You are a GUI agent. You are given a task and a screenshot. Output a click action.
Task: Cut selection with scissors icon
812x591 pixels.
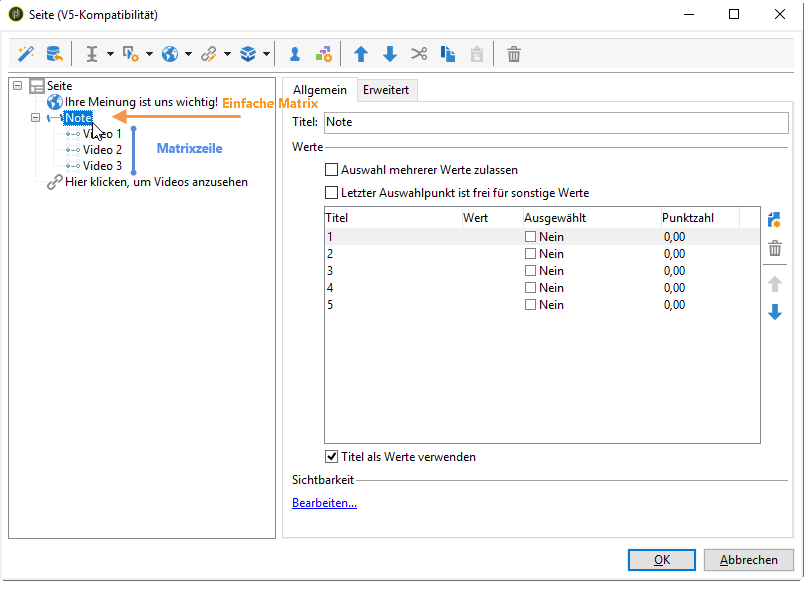pyautogui.click(x=419, y=54)
